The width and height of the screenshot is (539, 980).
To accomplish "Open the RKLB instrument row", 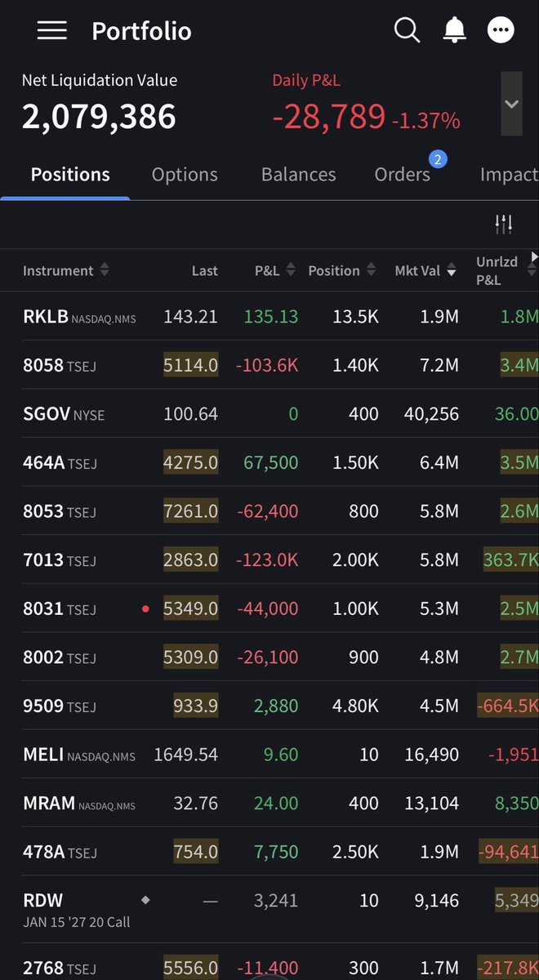I will [269, 316].
